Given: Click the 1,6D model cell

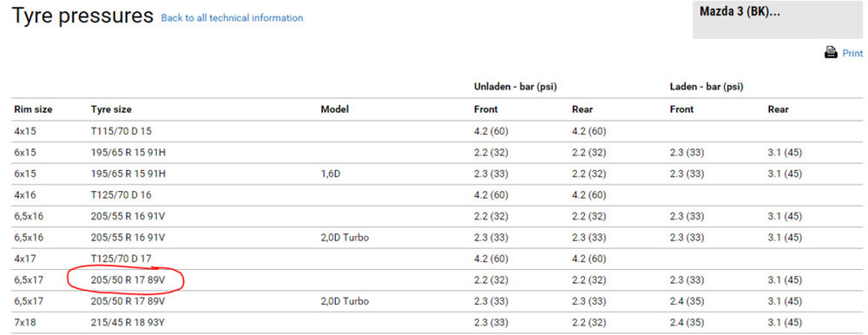Looking at the screenshot, I should (x=332, y=174).
